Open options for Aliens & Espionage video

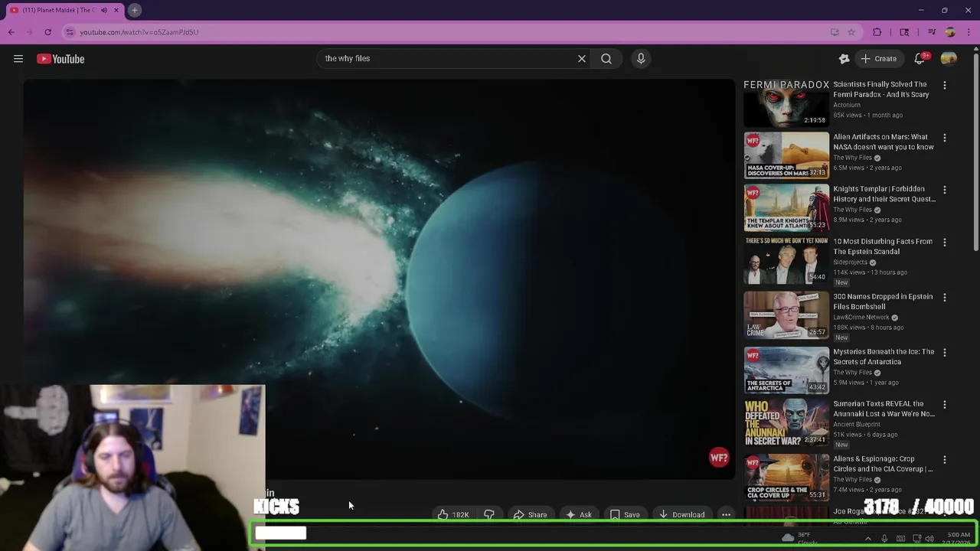coord(945,460)
